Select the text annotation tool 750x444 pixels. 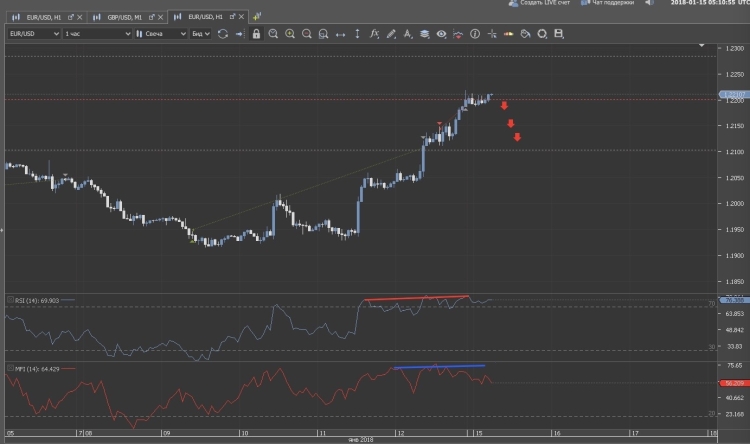tap(407, 34)
